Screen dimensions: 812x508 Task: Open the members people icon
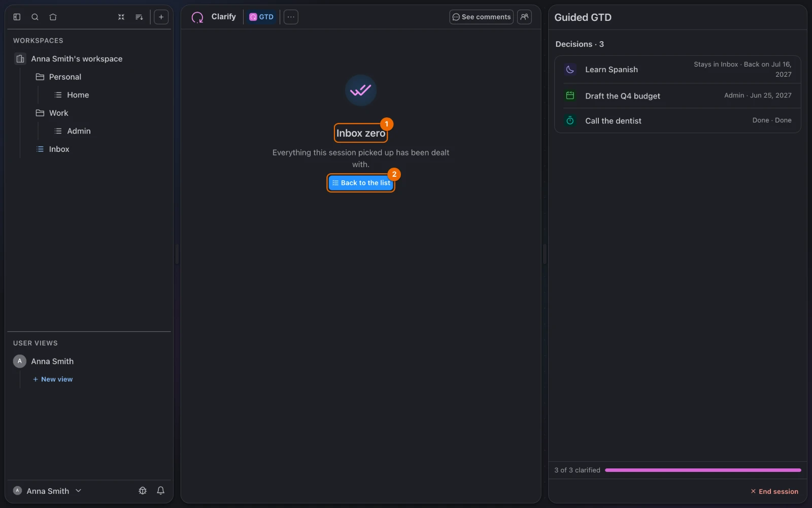click(524, 17)
